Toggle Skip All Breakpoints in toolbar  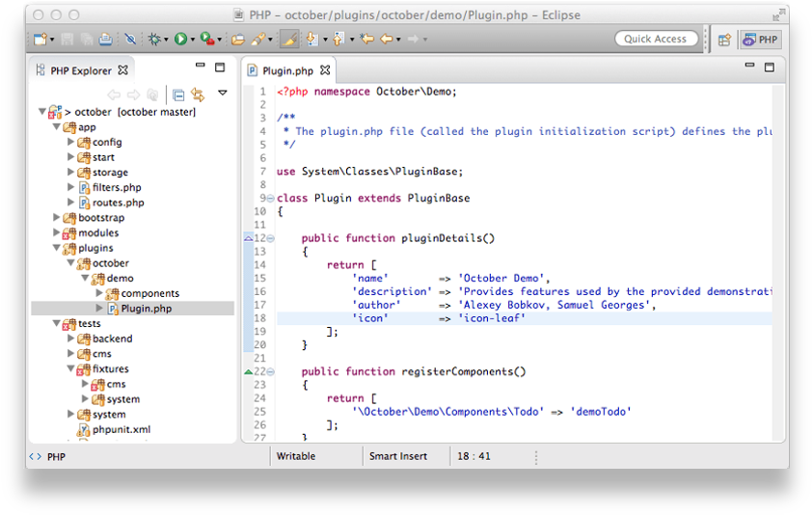130,39
